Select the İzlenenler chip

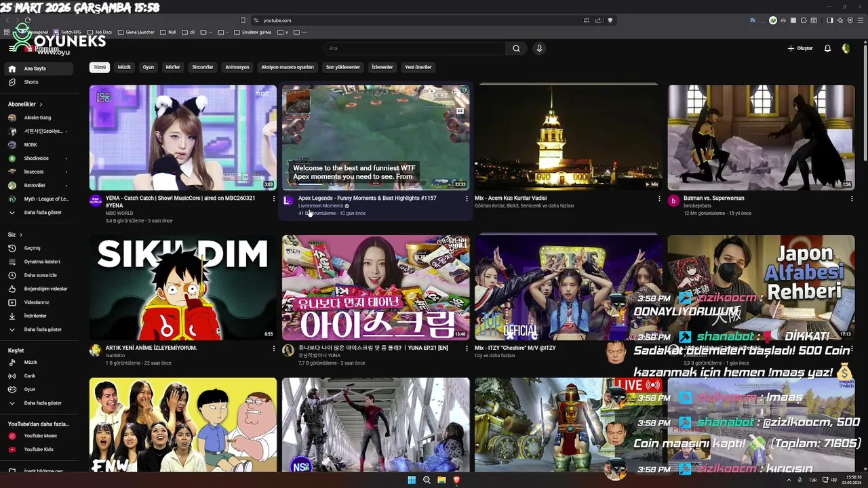click(382, 67)
